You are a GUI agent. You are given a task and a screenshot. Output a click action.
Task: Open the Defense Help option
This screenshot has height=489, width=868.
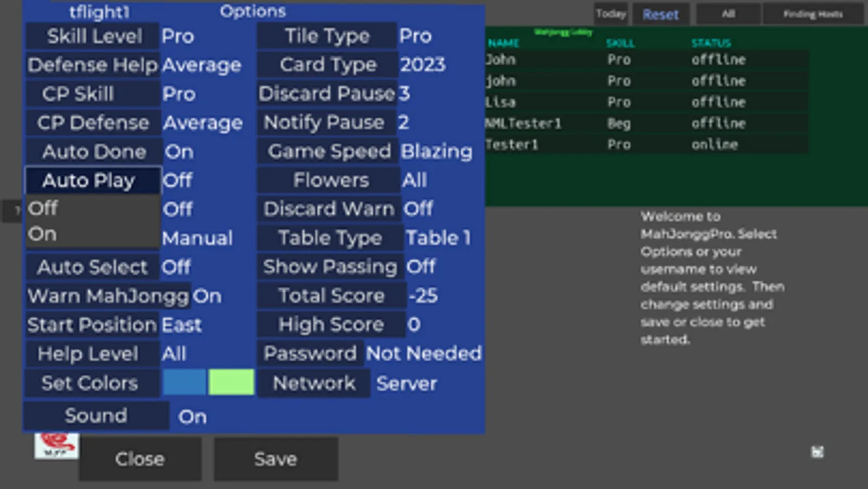pos(93,65)
